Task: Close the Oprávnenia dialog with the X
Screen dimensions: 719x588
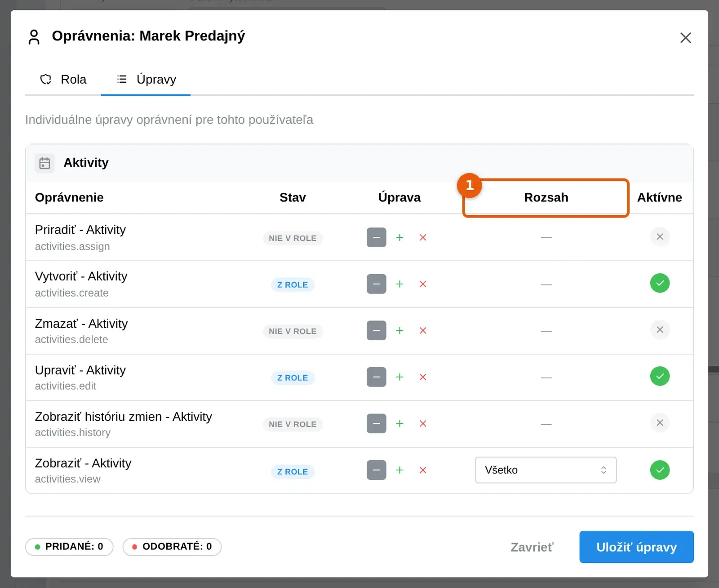Action: click(685, 38)
